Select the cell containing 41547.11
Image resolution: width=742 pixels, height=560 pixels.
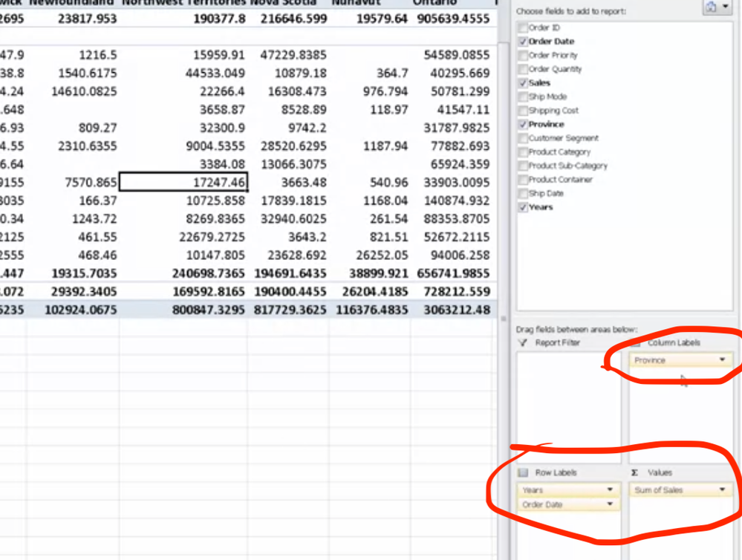tap(452, 109)
